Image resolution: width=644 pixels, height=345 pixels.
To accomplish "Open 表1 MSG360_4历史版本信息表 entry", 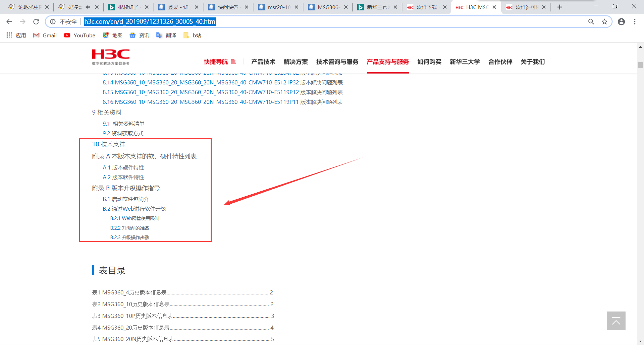I will coord(182,292).
